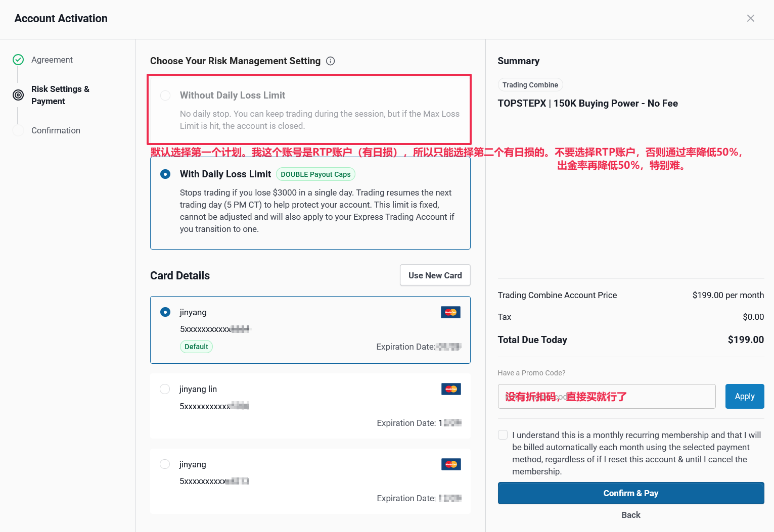774x532 pixels.
Task: Click the Tax value $0.00
Action: point(753,317)
